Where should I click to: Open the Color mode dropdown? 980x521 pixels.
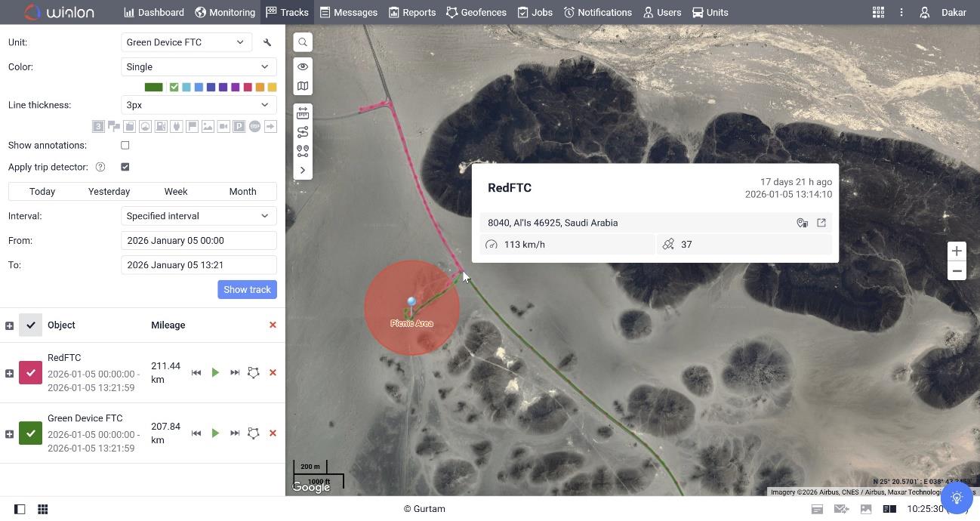[x=199, y=67]
